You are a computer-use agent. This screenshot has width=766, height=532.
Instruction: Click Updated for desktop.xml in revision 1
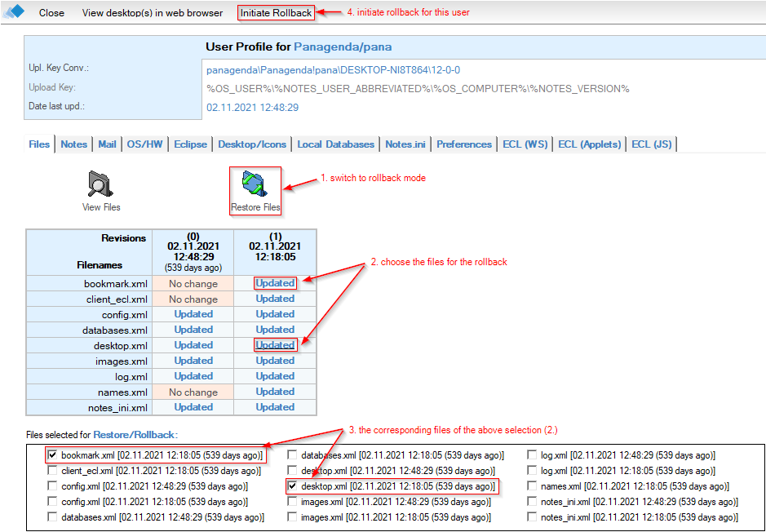275,345
